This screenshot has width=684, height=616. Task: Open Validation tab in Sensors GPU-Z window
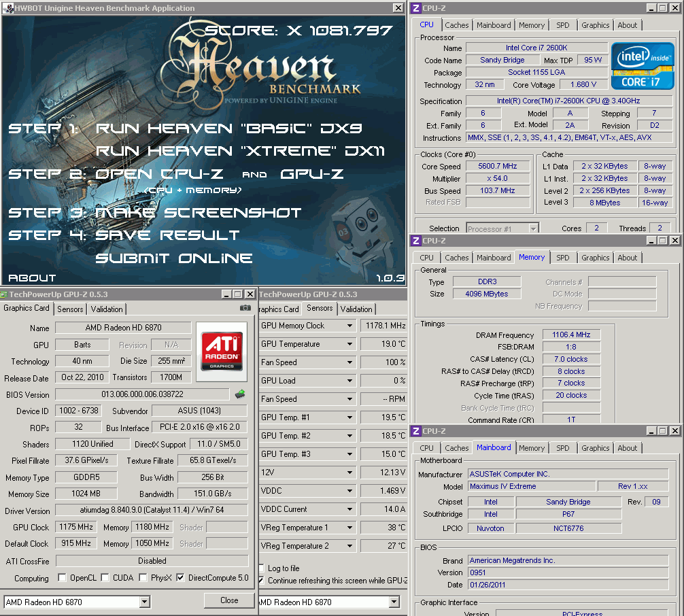(356, 309)
